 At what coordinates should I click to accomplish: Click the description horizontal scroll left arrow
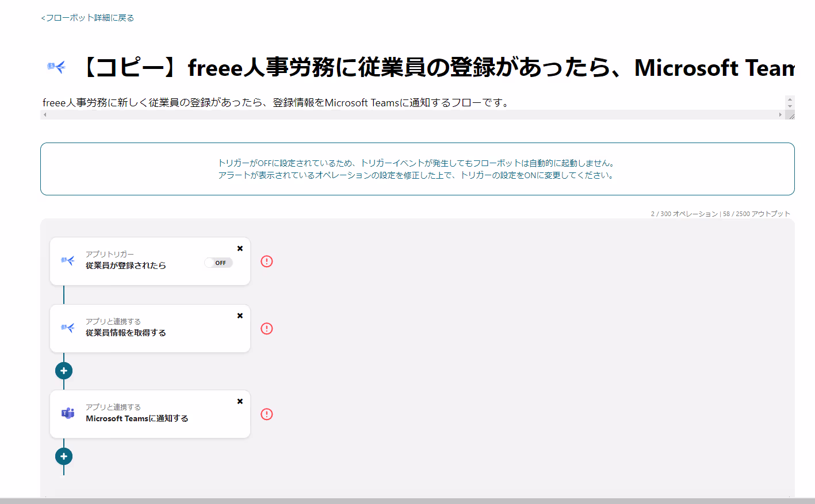pyautogui.click(x=45, y=115)
